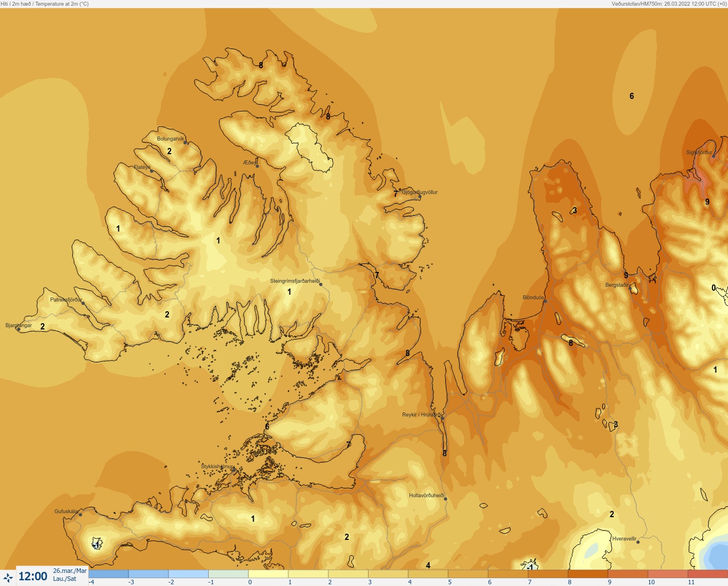Click legend color band between 0 and 1

[268, 574]
